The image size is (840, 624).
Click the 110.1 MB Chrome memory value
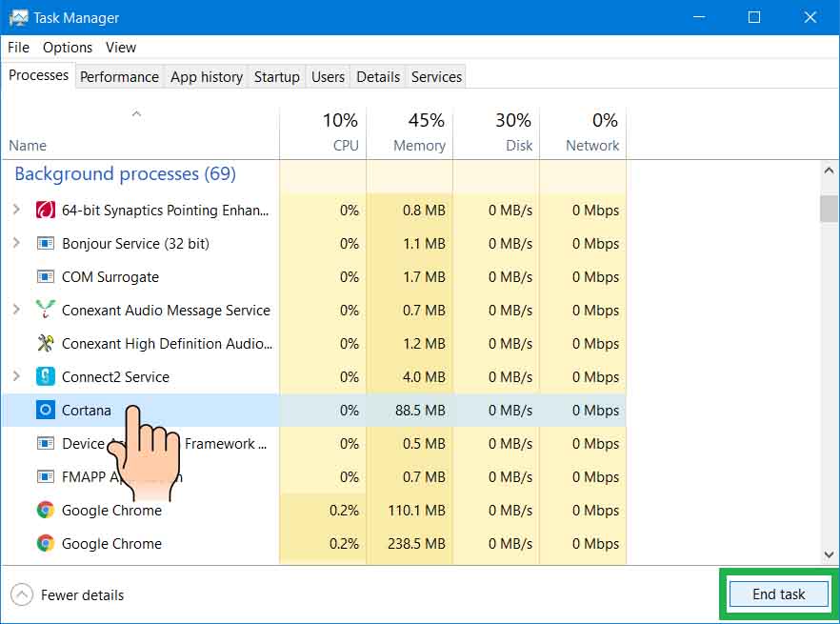click(417, 510)
